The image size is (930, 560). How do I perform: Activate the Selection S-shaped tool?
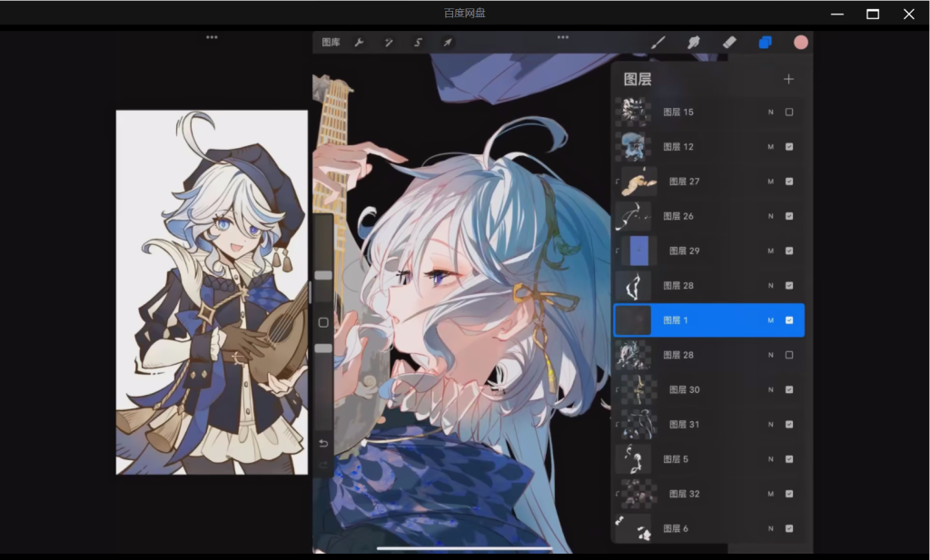418,43
